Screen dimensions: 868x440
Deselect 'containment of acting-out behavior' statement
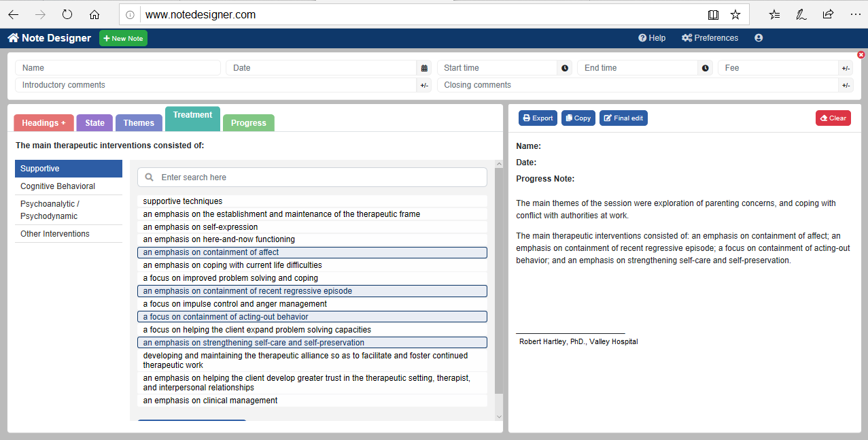click(312, 317)
